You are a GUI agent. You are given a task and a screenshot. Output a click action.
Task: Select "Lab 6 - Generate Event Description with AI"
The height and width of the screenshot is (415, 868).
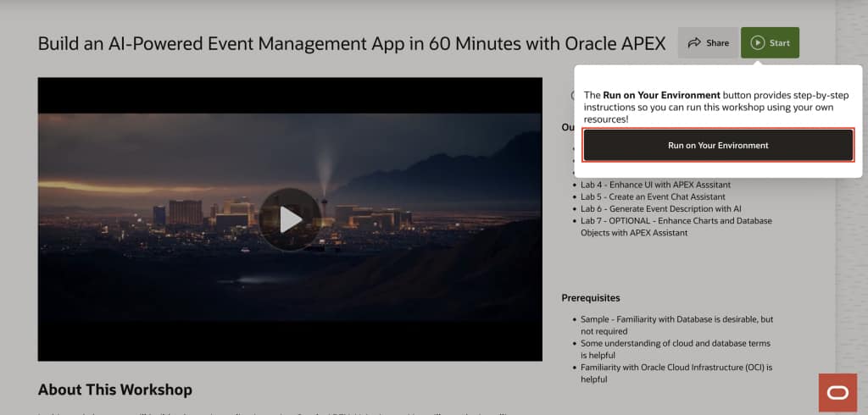point(661,209)
